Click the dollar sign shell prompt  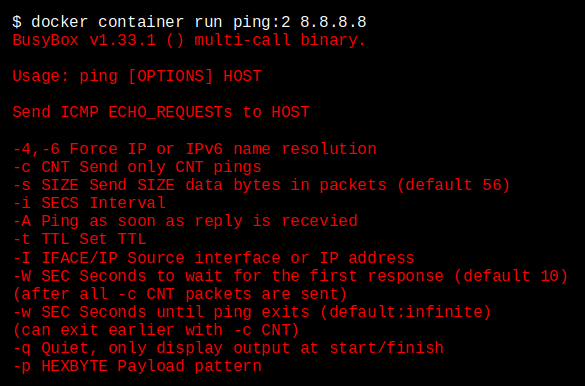click(17, 22)
